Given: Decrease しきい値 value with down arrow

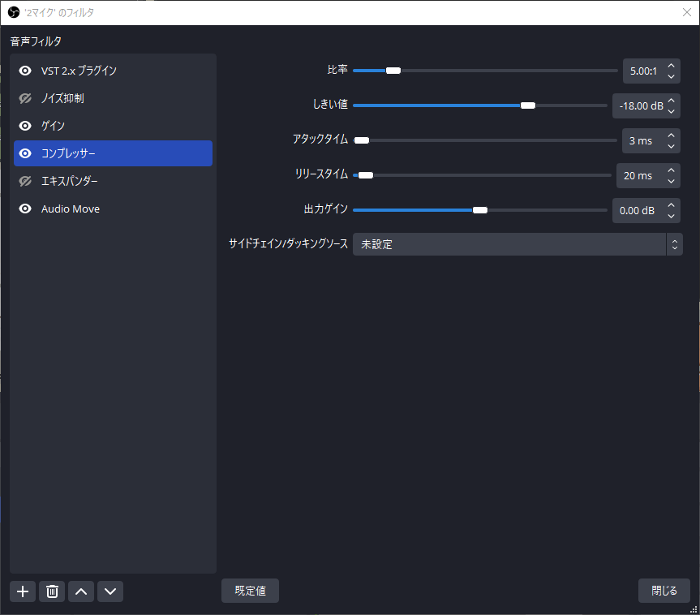Looking at the screenshot, I should [671, 111].
